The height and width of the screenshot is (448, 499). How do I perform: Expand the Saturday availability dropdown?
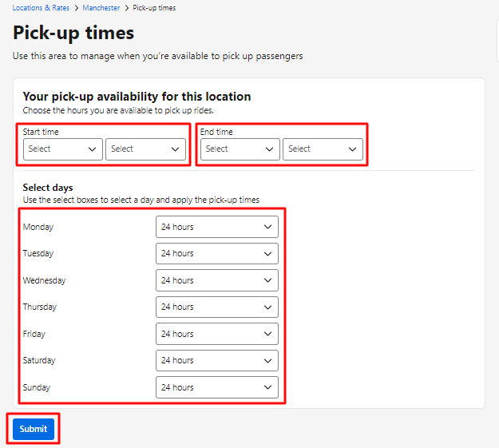pyautogui.click(x=217, y=360)
